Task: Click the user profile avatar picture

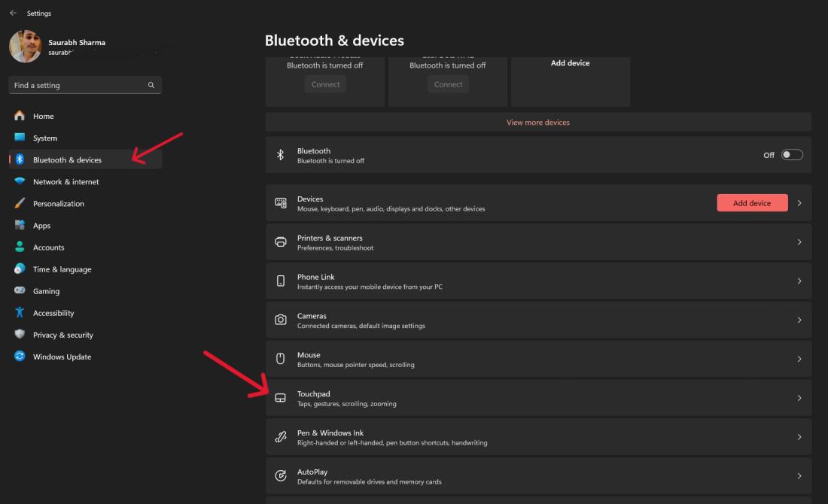Action: pos(26,47)
